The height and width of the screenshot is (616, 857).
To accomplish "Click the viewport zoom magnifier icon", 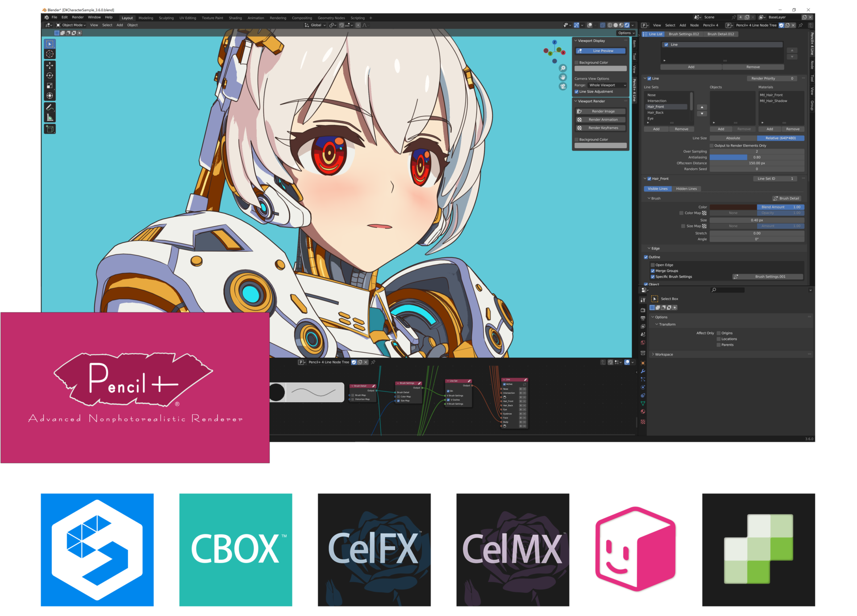I will tap(563, 68).
